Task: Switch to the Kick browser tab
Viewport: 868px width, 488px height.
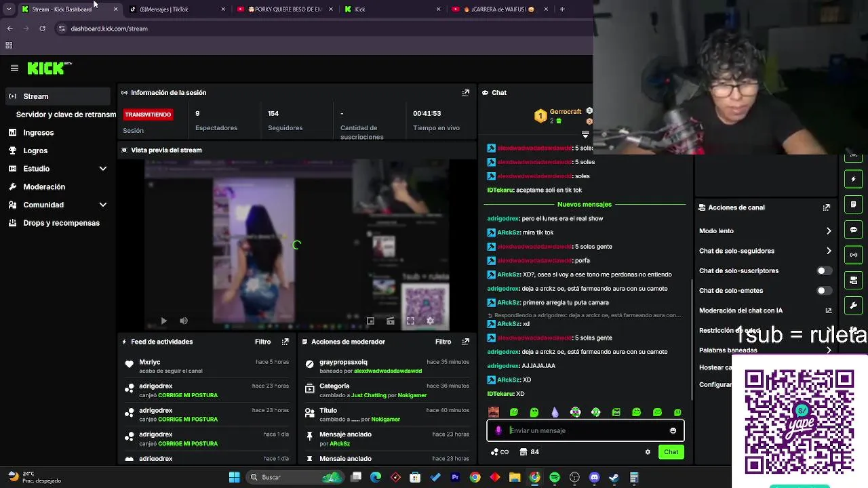Action: [x=393, y=9]
